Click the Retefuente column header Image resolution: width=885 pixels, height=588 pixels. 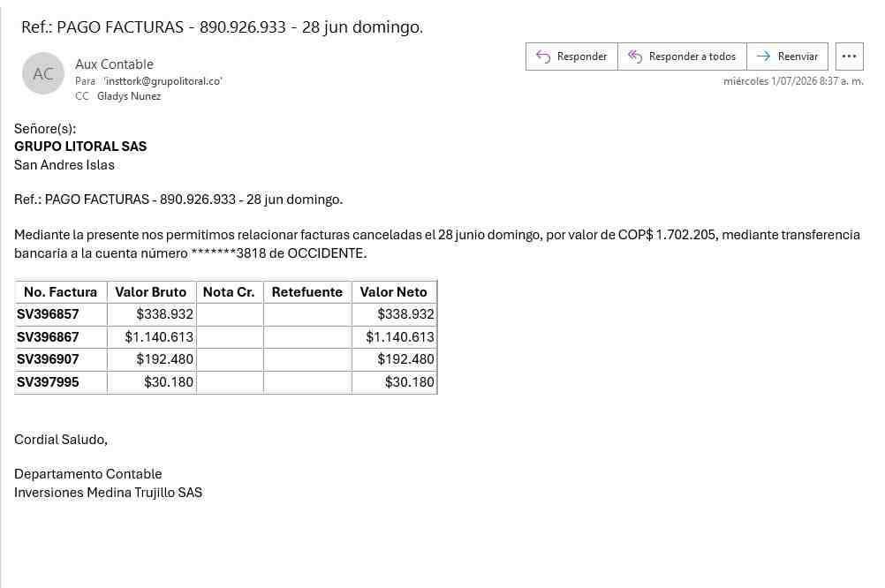[307, 292]
